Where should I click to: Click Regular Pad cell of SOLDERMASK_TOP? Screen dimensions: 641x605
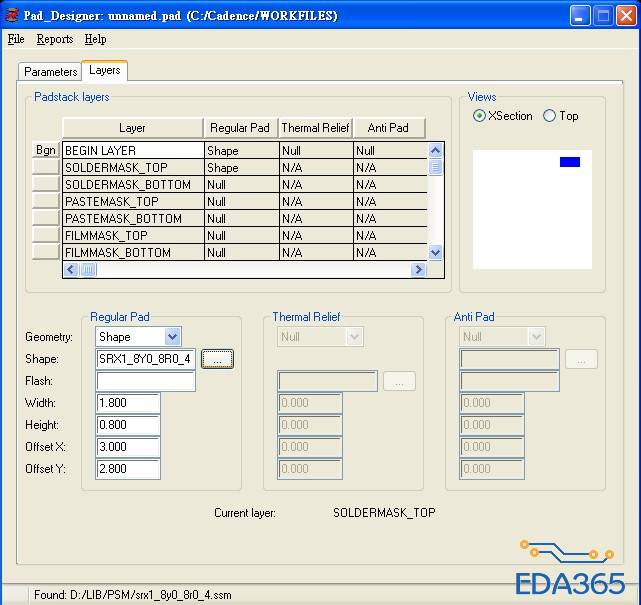pyautogui.click(x=242, y=168)
